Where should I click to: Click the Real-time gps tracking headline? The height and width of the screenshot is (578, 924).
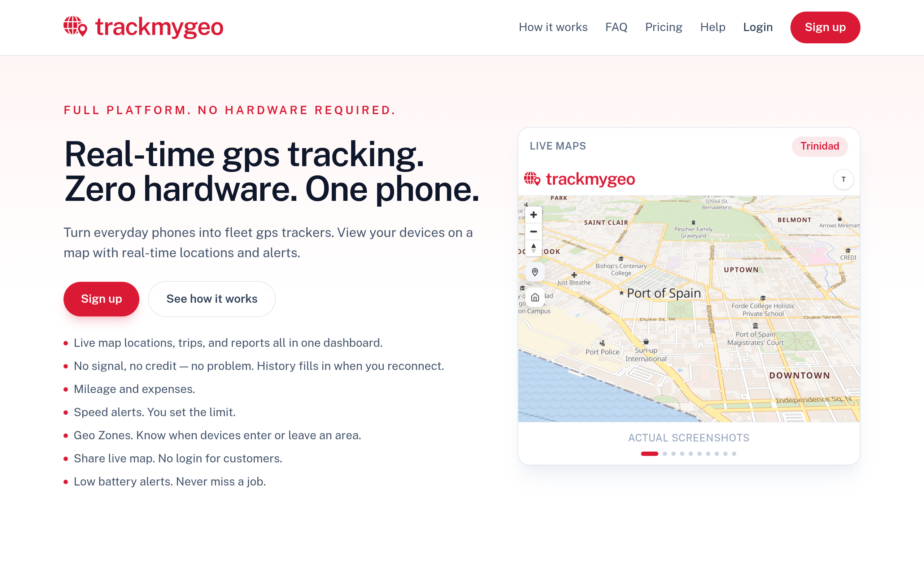244,155
